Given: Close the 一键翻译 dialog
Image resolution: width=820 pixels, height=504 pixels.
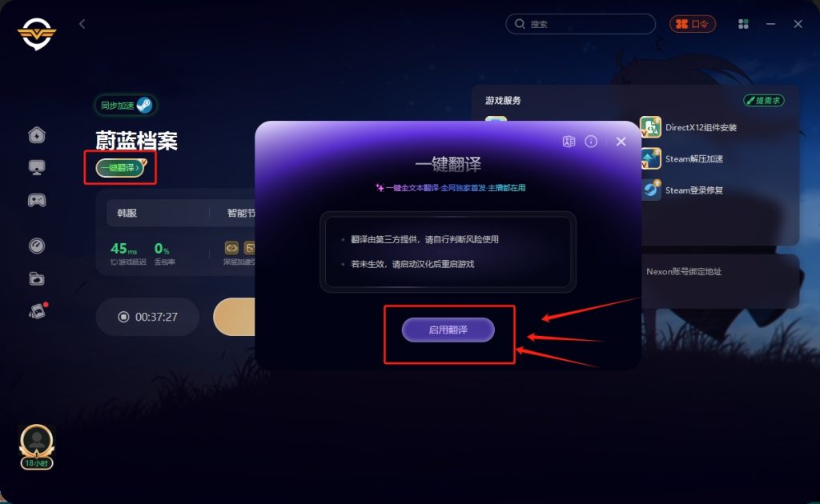Looking at the screenshot, I should point(621,142).
